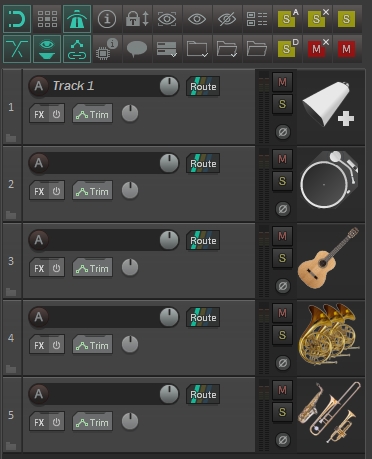Click the pan knob on track 3
This screenshot has width=372, height=459.
point(130,267)
